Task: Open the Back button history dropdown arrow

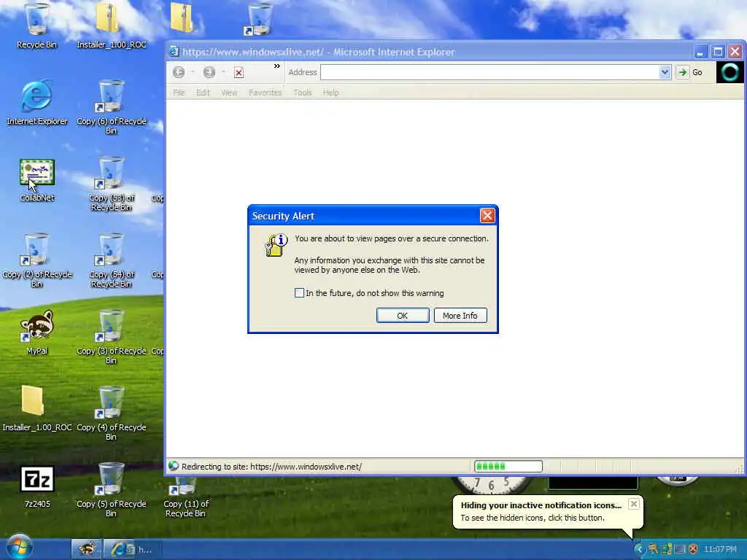Action: coord(193,72)
